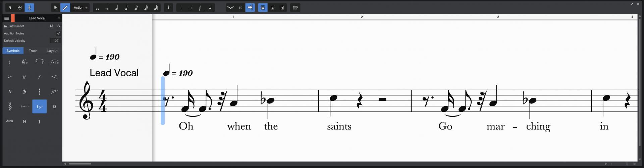This screenshot has width=644, height=168.
Task: Click the print score icon
Action: pos(295,8)
